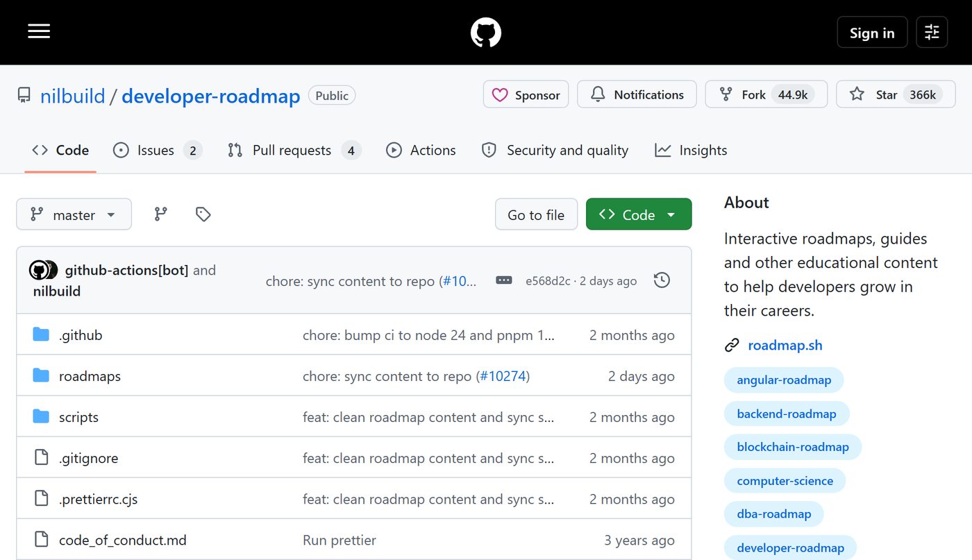Open developer-roadmap repository link

(210, 96)
